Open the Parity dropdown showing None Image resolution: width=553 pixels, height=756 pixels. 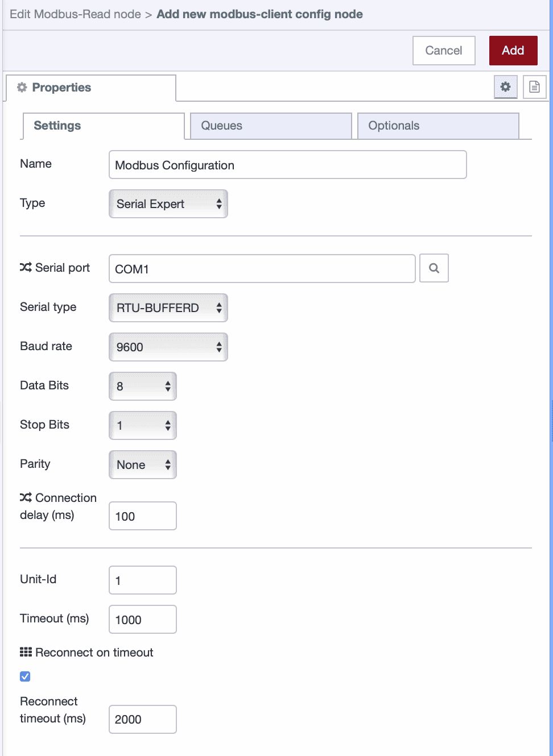point(142,464)
